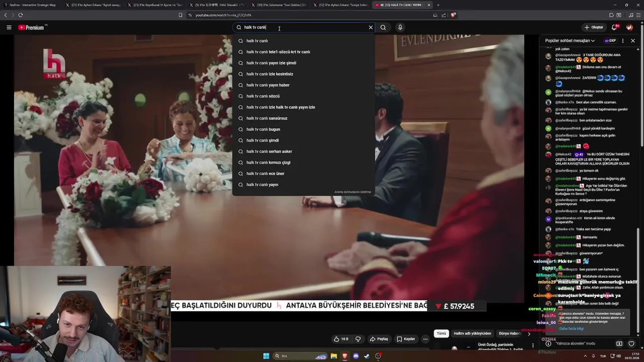Select the Tümü filter chip

(x=441, y=333)
